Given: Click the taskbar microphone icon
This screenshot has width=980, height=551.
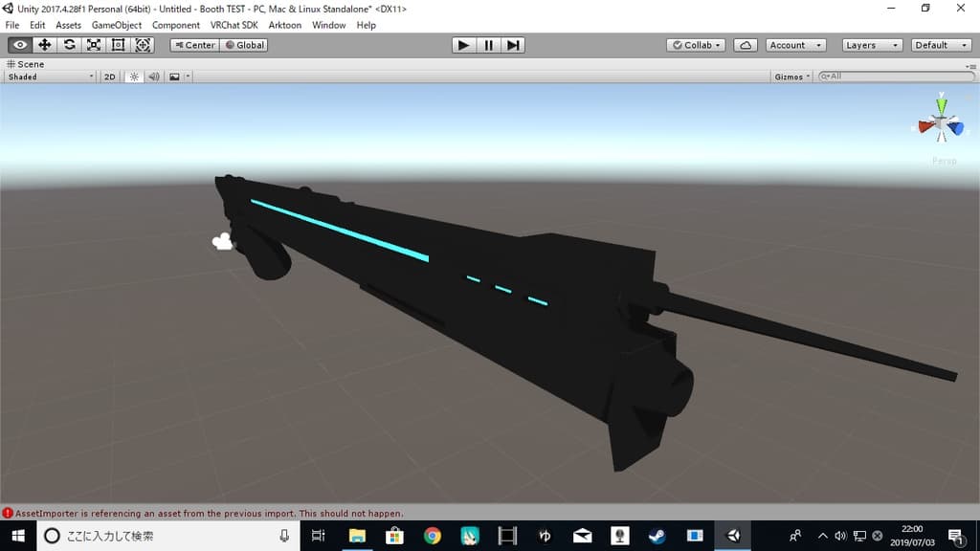Looking at the screenshot, I should pyautogui.click(x=284, y=536).
